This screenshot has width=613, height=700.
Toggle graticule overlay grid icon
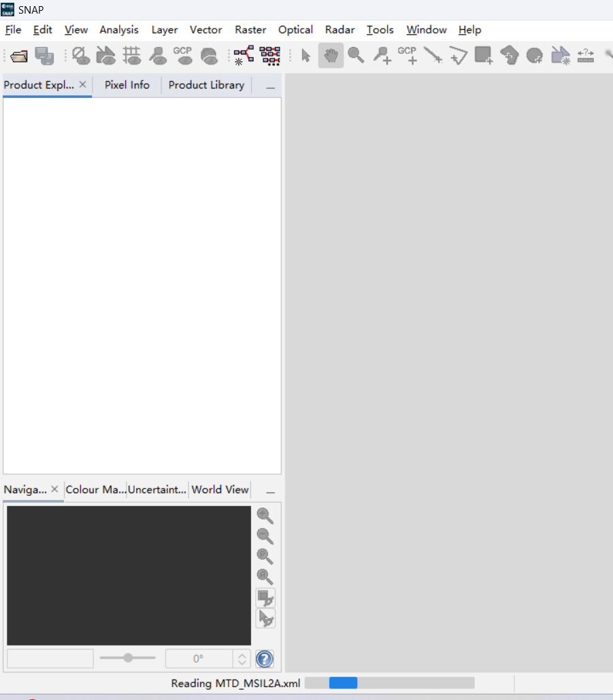click(x=132, y=56)
